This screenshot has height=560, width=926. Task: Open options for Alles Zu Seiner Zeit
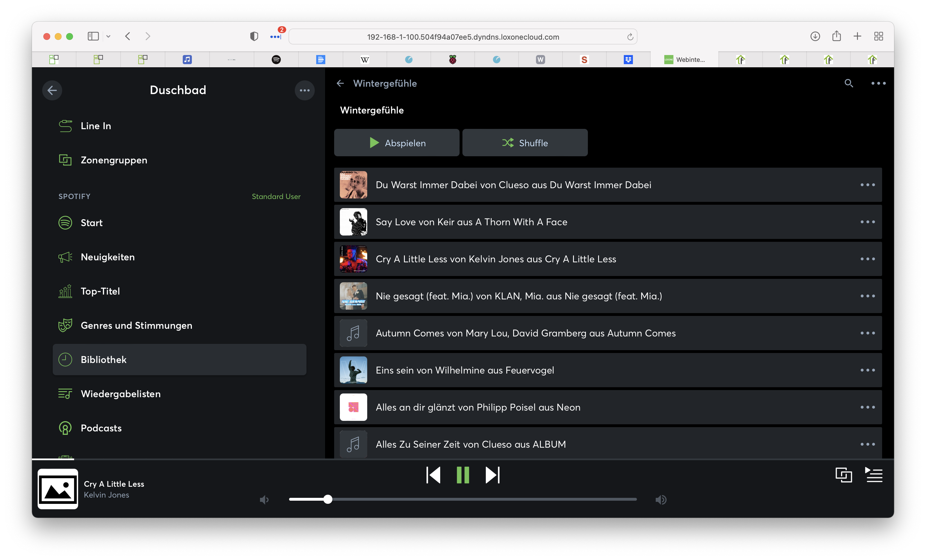click(x=867, y=444)
